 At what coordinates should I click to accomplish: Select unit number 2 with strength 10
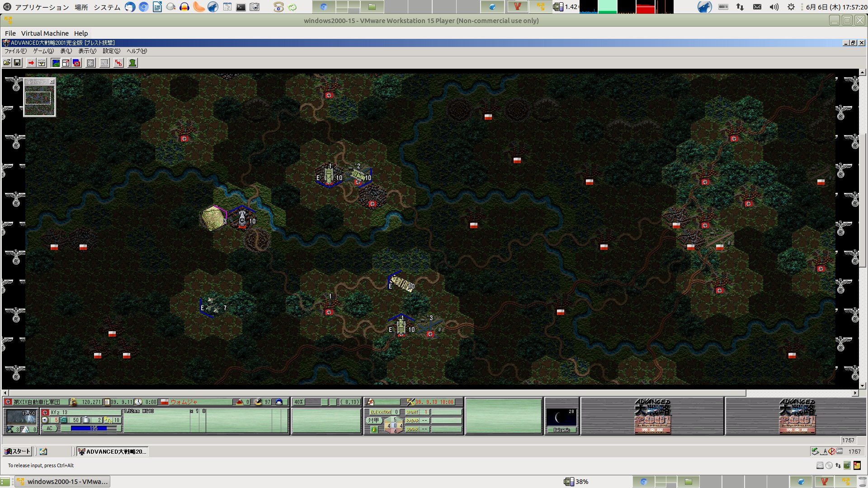coord(359,175)
